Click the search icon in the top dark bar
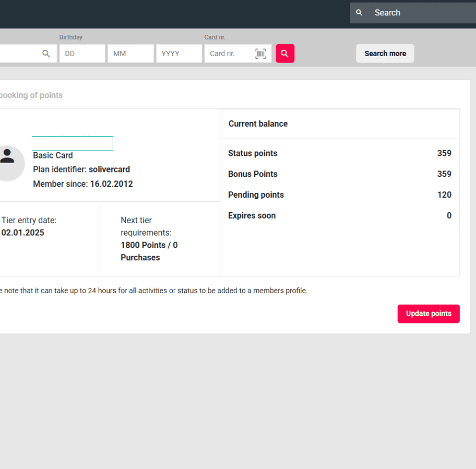 359,12
